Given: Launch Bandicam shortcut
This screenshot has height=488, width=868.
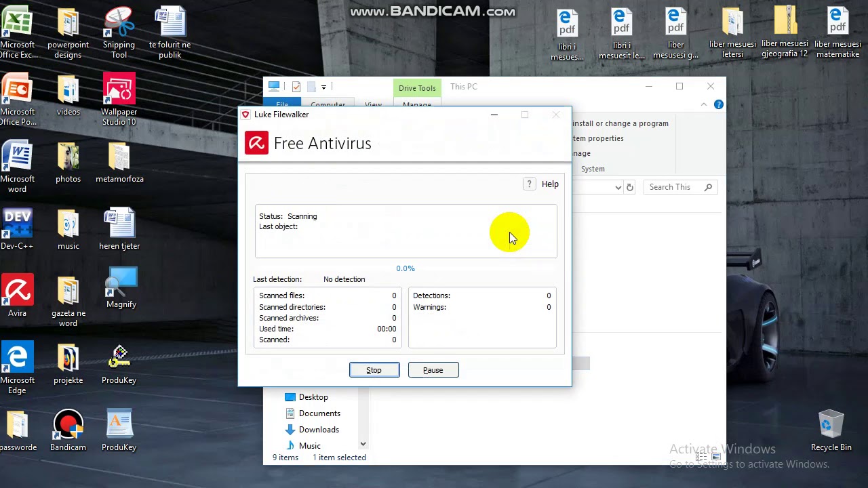Looking at the screenshot, I should click(68, 431).
